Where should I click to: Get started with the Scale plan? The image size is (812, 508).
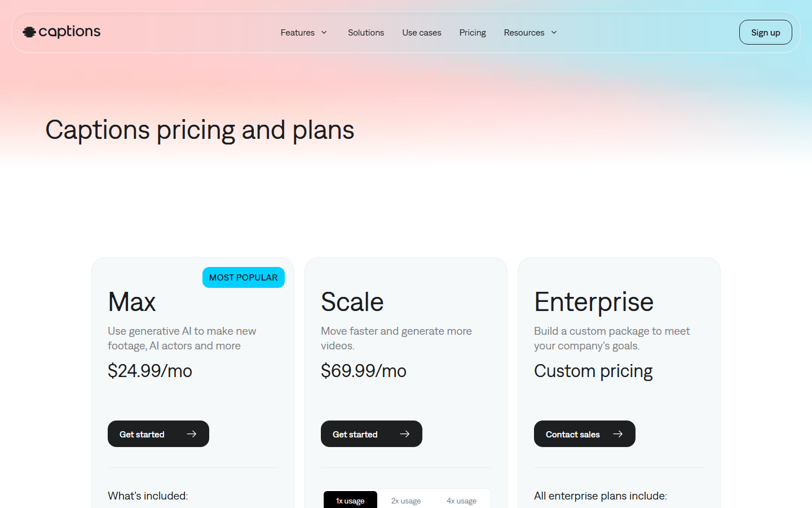click(372, 434)
